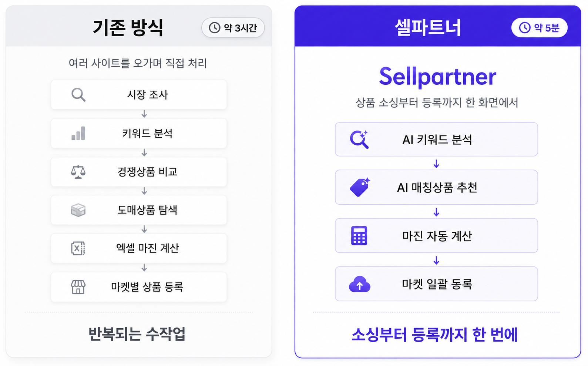Click the Excel sheet icon for 엑셀 마진 계산

tap(78, 248)
